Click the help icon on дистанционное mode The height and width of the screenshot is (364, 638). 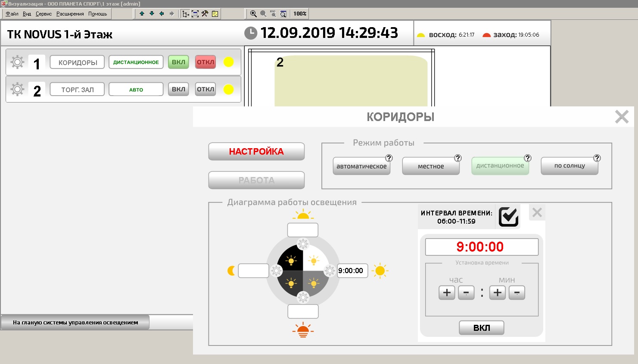[528, 158]
